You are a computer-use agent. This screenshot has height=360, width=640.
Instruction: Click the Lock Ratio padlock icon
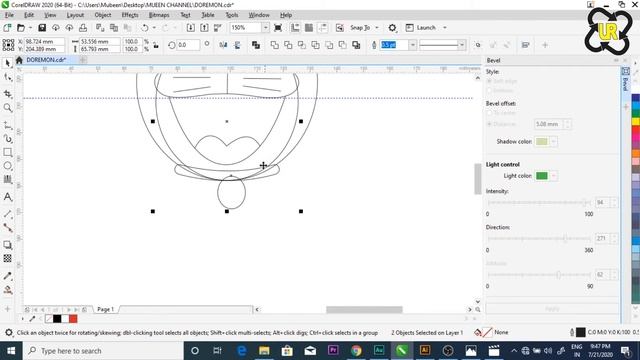tap(156, 45)
